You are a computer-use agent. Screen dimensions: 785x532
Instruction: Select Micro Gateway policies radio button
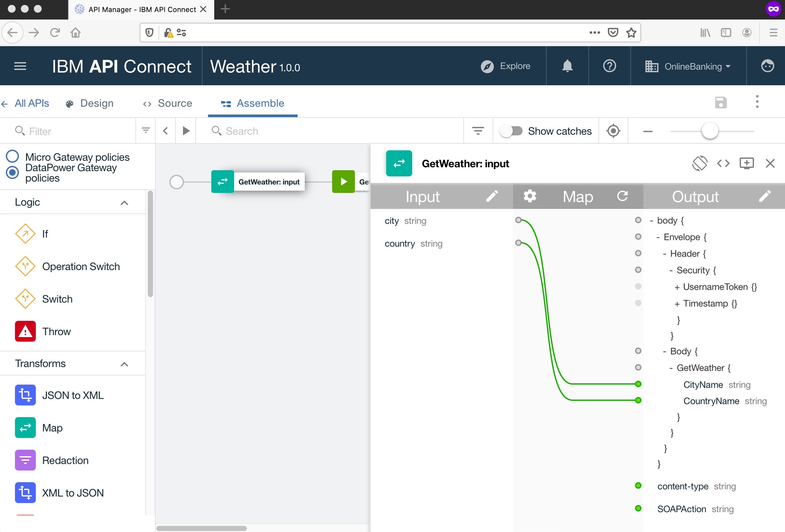click(12, 156)
